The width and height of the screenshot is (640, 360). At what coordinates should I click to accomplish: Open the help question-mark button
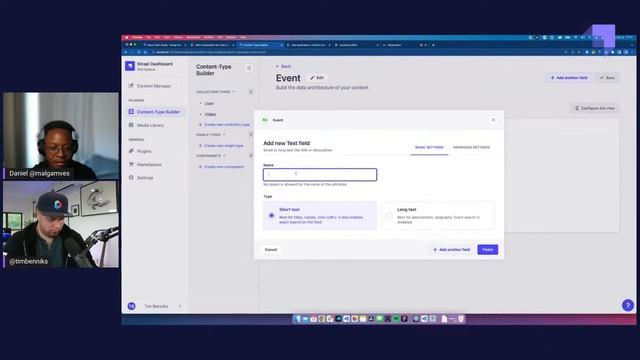(x=628, y=305)
